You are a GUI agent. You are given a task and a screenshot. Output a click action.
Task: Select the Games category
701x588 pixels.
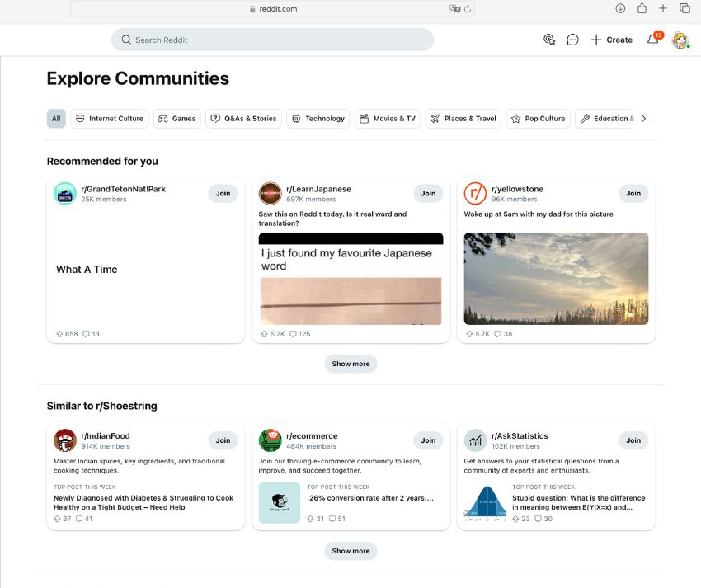(177, 119)
